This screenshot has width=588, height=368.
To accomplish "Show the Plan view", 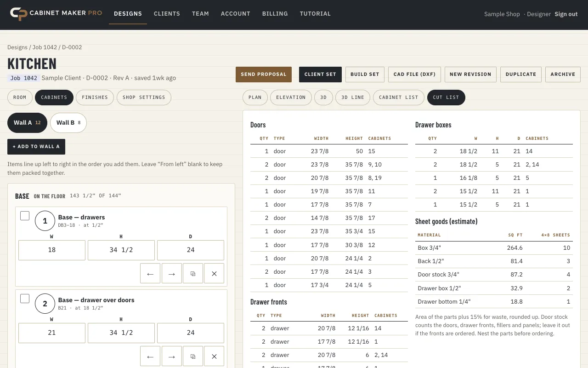I will click(255, 98).
